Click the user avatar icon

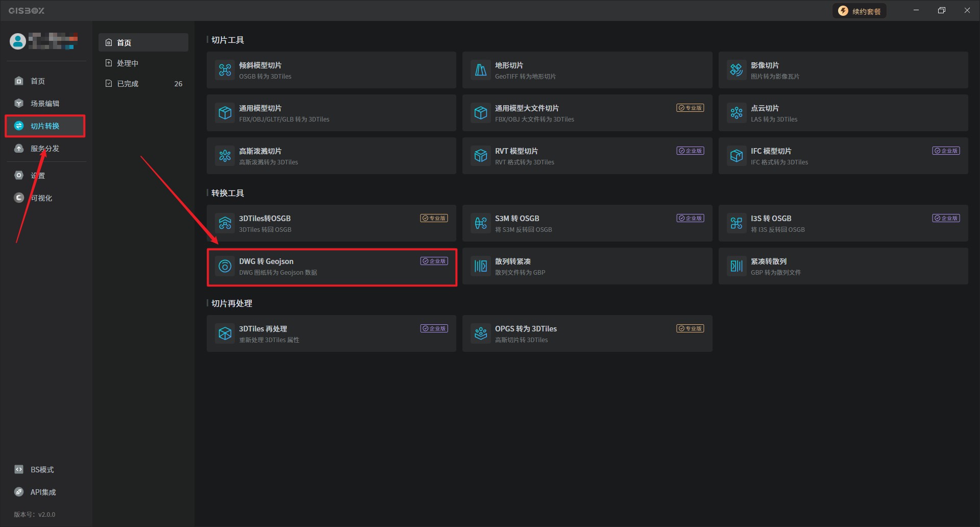click(x=18, y=41)
